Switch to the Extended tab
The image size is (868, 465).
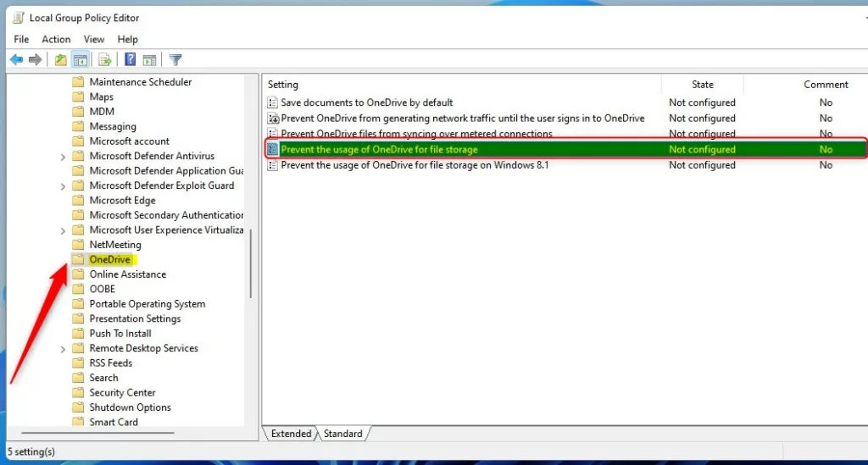291,434
